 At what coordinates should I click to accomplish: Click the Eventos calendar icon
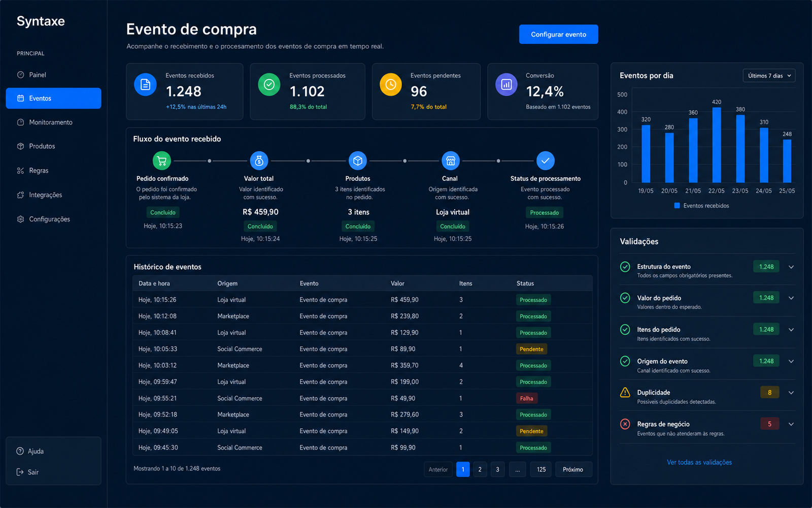pos(20,98)
